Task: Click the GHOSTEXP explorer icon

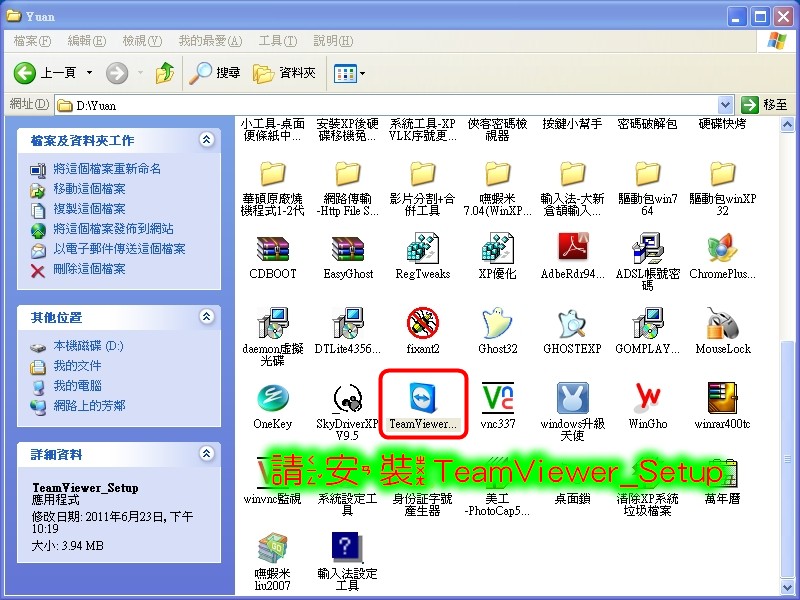Action: tap(572, 323)
